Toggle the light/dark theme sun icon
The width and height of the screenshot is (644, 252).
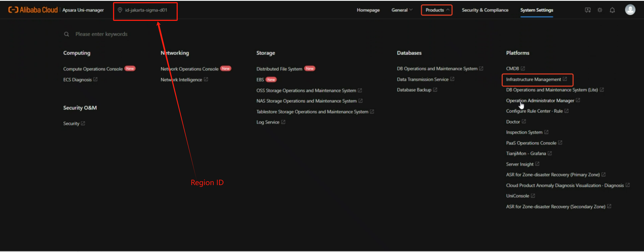click(600, 10)
